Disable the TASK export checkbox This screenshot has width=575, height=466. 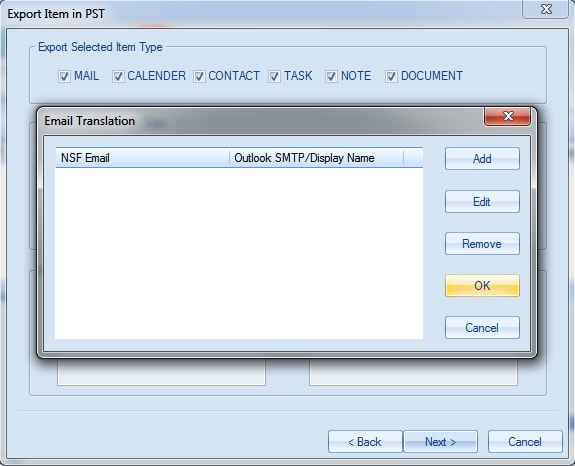click(x=274, y=77)
